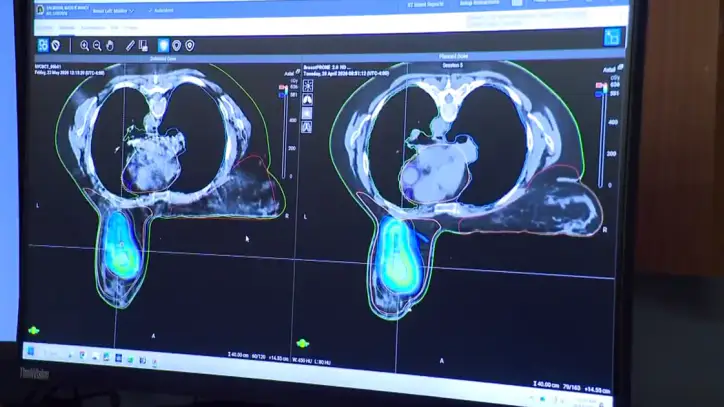Click the last shield icon in toolbar
Image resolution: width=724 pixels, height=407 pixels.
(190, 45)
